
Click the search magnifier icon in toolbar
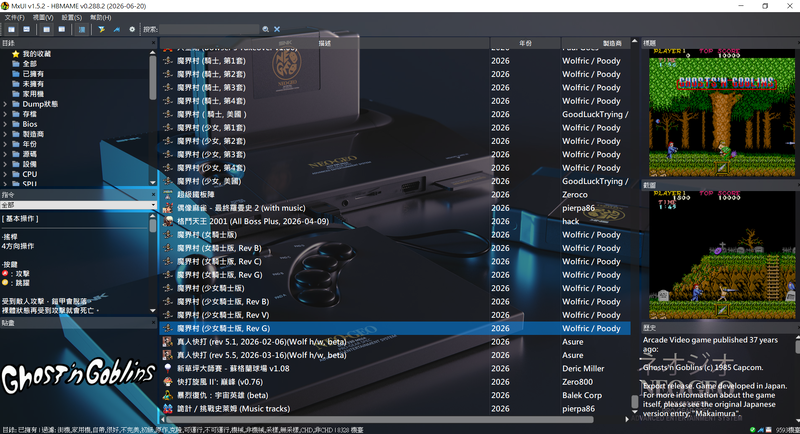tap(265, 30)
